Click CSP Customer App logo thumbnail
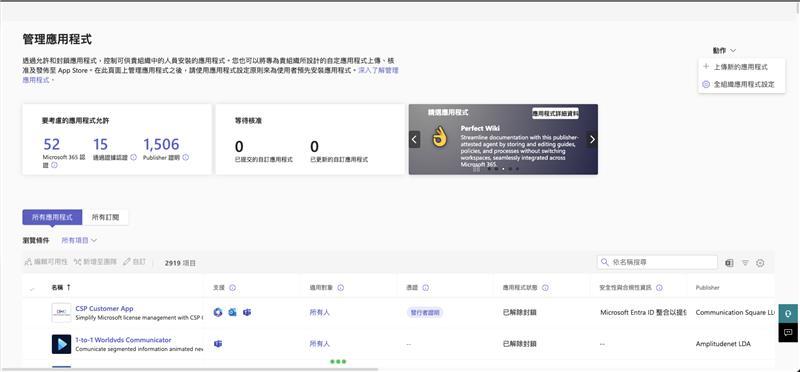This screenshot has height=372, width=800. tap(61, 313)
